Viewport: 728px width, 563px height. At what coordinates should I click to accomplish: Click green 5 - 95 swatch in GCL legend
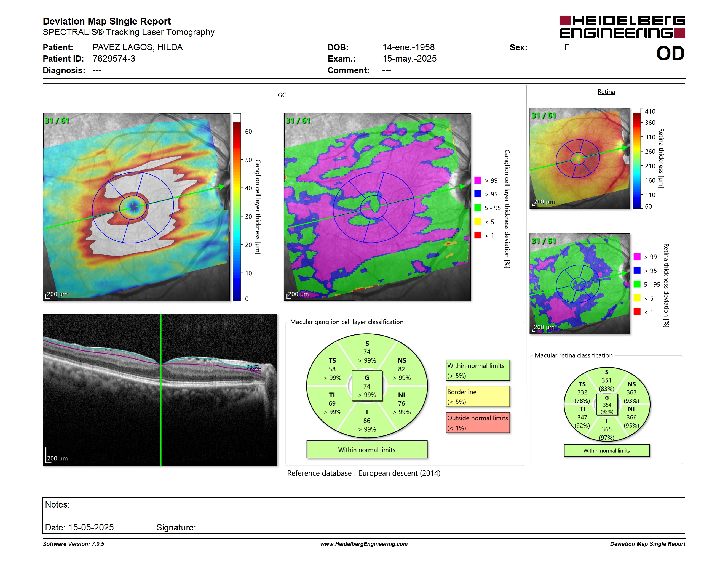click(478, 208)
